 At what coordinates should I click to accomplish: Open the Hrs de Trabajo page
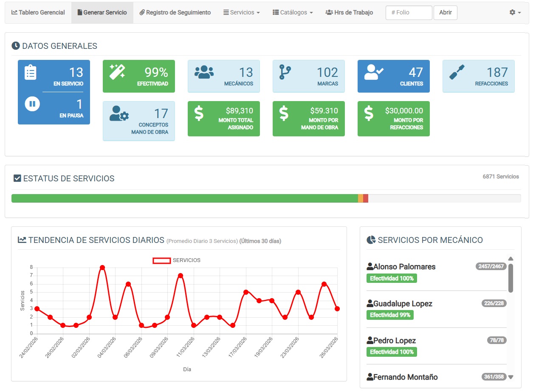tap(349, 13)
